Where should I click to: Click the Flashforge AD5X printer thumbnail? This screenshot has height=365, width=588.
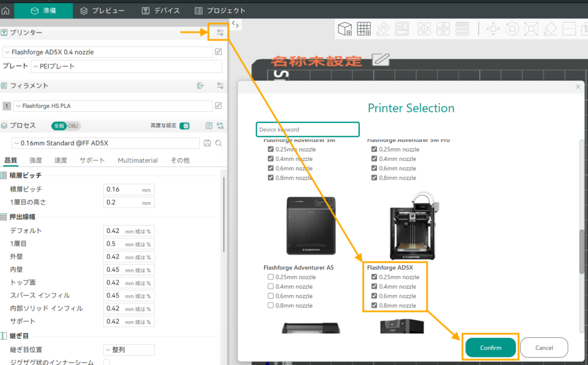414,225
